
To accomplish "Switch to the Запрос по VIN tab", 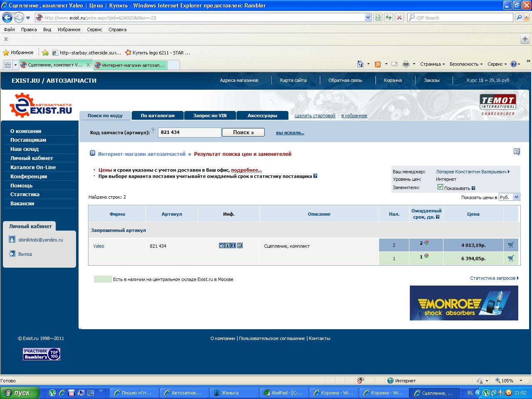I will (210, 116).
